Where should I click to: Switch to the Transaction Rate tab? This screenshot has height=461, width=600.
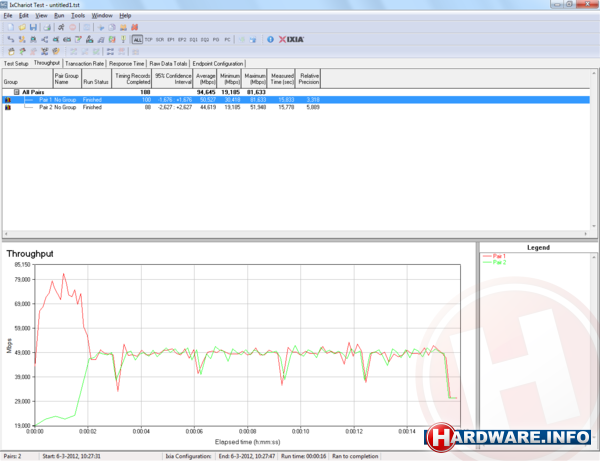[x=85, y=63]
